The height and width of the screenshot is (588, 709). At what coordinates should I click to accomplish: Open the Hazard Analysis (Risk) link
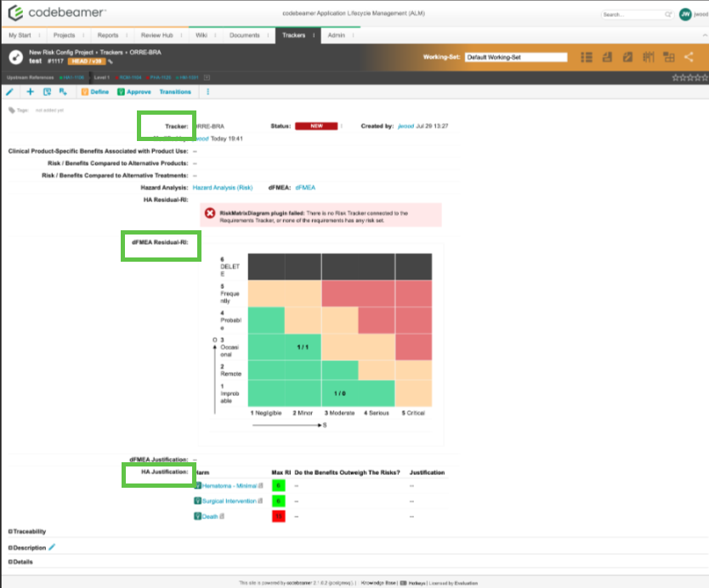tap(223, 187)
